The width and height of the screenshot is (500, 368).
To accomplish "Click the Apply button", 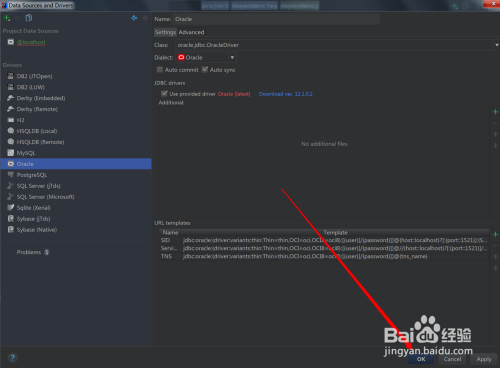I will tap(484, 359).
